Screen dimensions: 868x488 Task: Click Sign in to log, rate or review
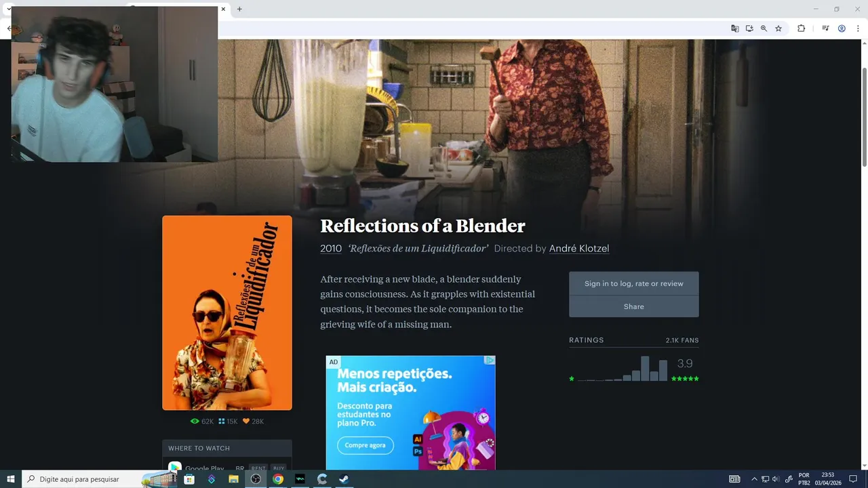click(633, 283)
